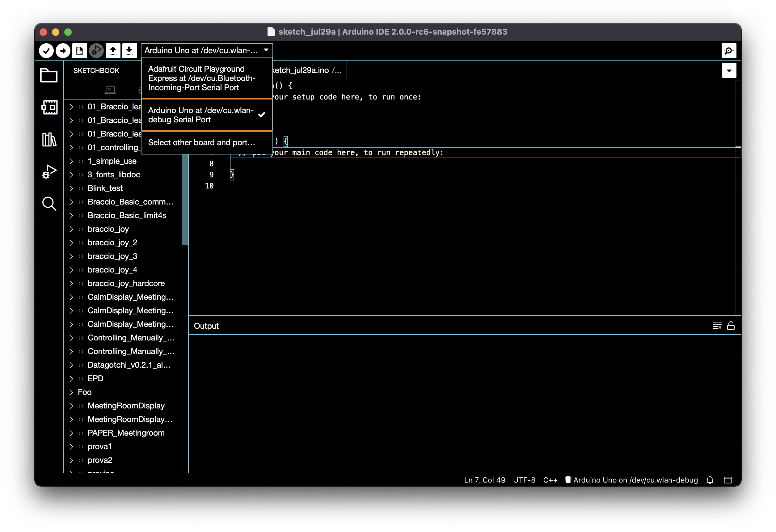Open the board selector dropdown
The image size is (776, 532).
point(207,50)
